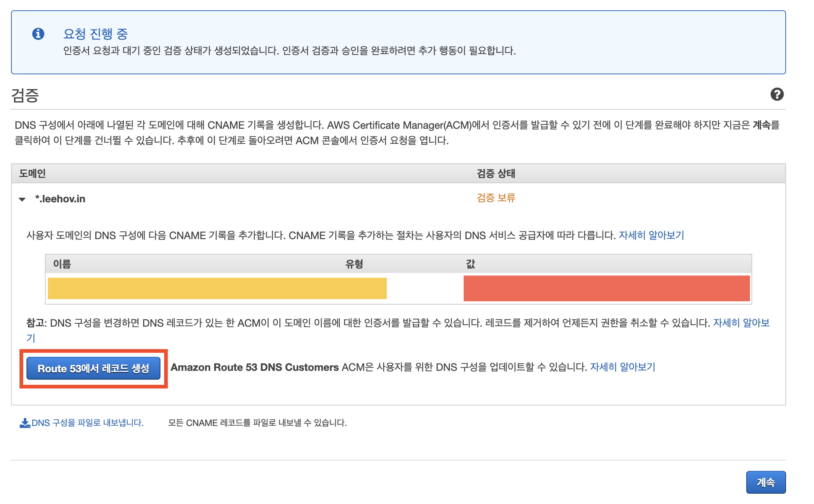Collapse the *.leehov.in domain row
The width and height of the screenshot is (814, 504).
click(x=22, y=199)
